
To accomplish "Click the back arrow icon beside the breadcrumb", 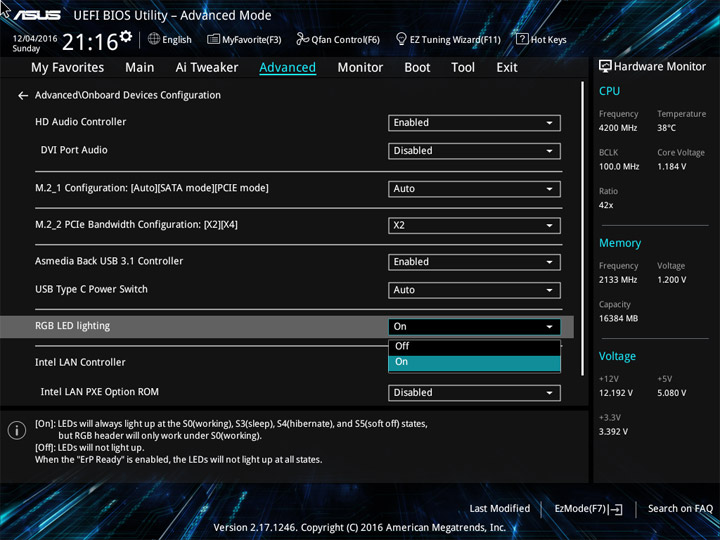I will 22,96.
